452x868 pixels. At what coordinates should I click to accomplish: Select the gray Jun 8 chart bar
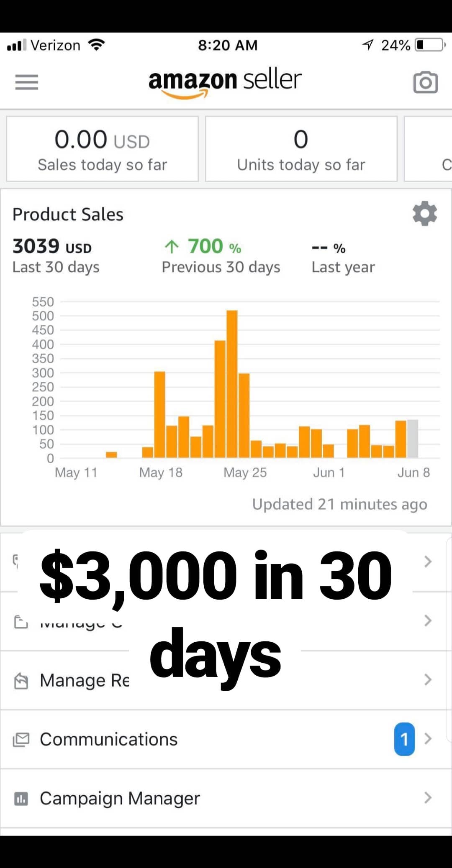pos(413,439)
